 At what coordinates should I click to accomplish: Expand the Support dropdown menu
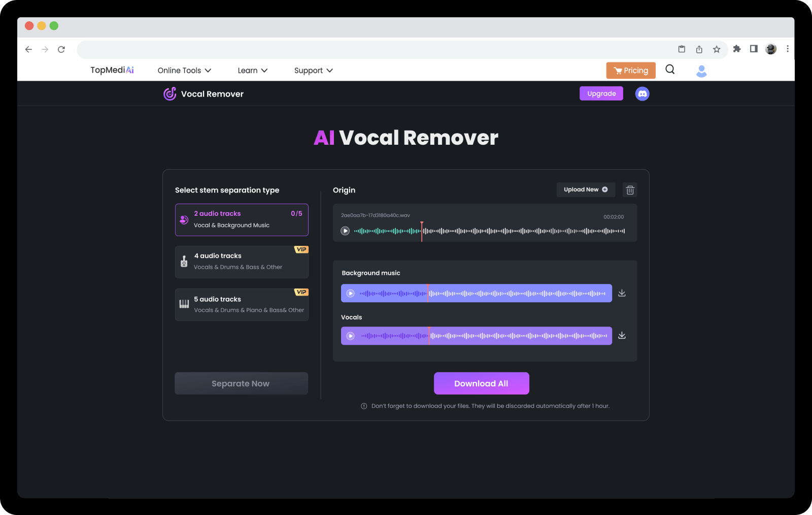click(x=313, y=71)
